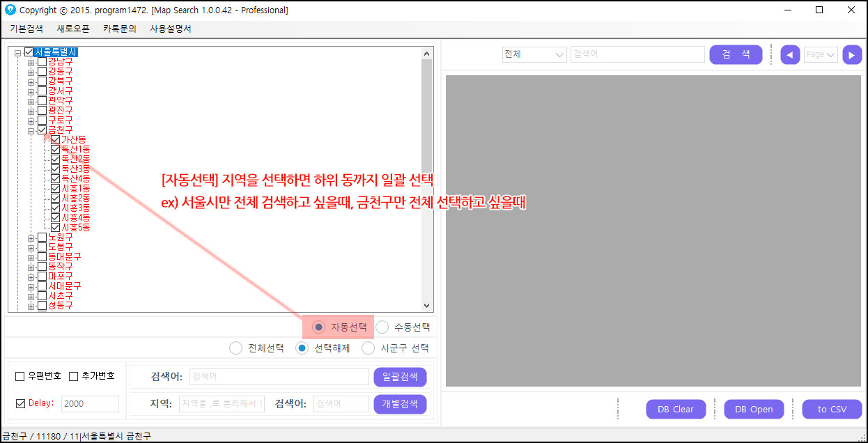Image resolution: width=868 pixels, height=443 pixels.
Task: Open the 기본검색 menu
Action: coord(26,29)
